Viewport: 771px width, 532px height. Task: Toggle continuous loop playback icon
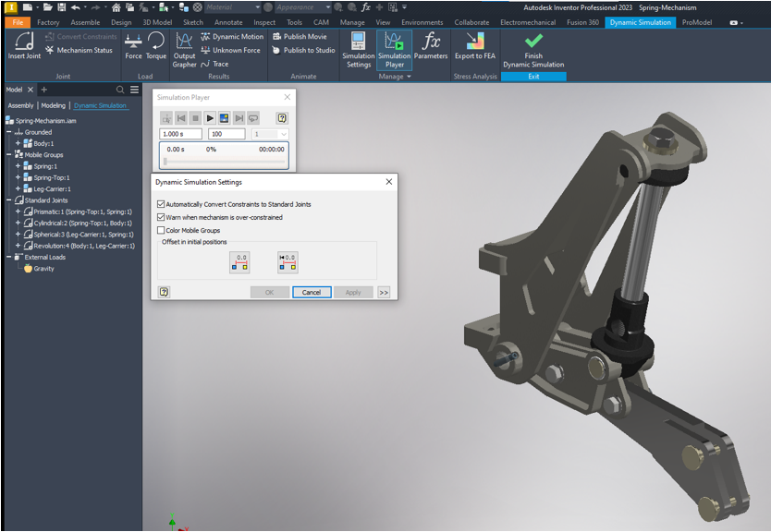point(253,118)
